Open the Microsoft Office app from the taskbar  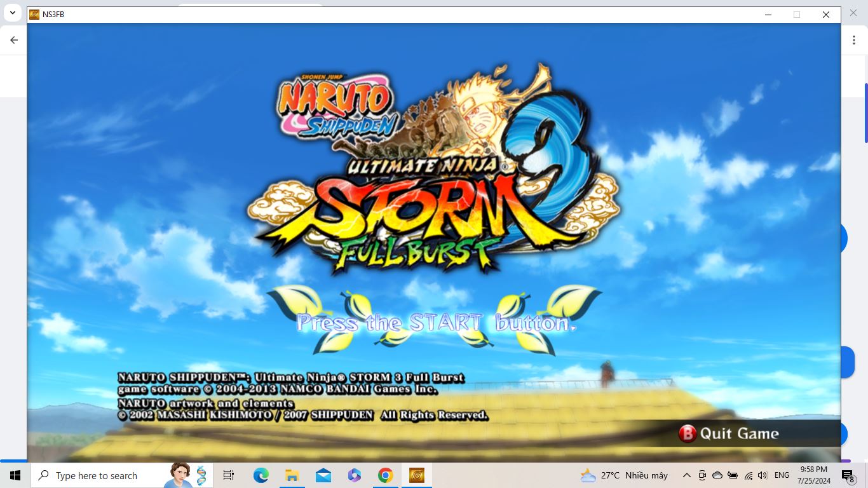[x=353, y=475]
